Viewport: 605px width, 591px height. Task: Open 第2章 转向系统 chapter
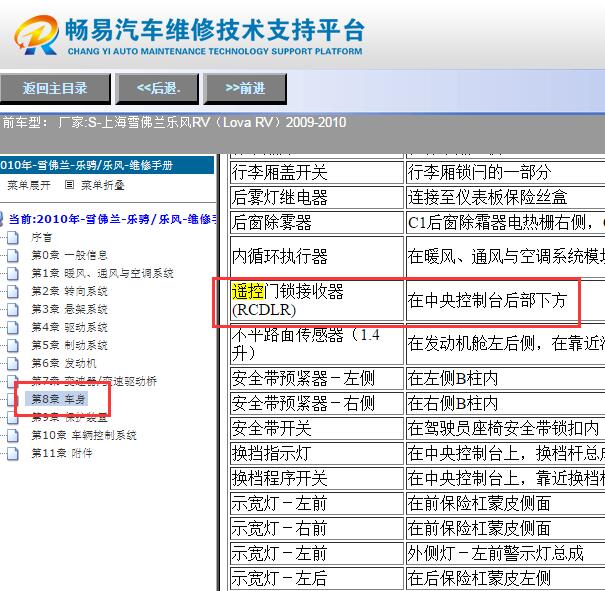69,291
